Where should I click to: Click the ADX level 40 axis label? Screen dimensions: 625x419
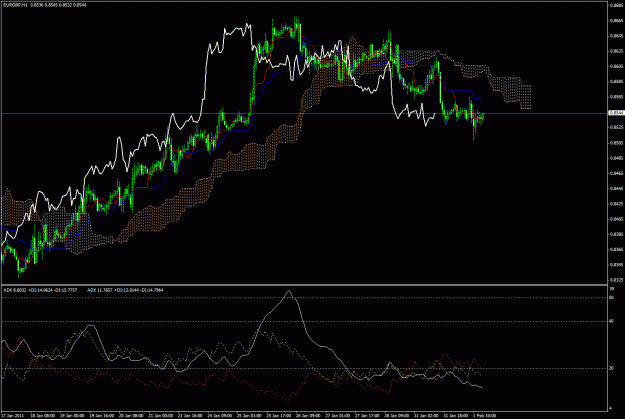coord(612,321)
